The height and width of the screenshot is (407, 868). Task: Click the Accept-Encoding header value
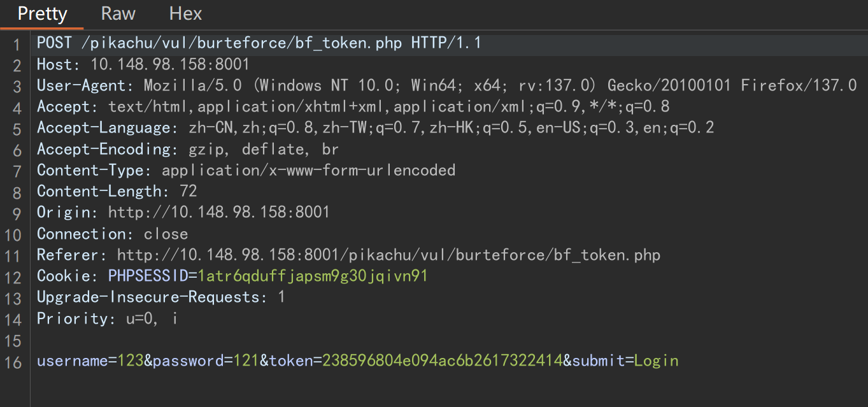[264, 149]
